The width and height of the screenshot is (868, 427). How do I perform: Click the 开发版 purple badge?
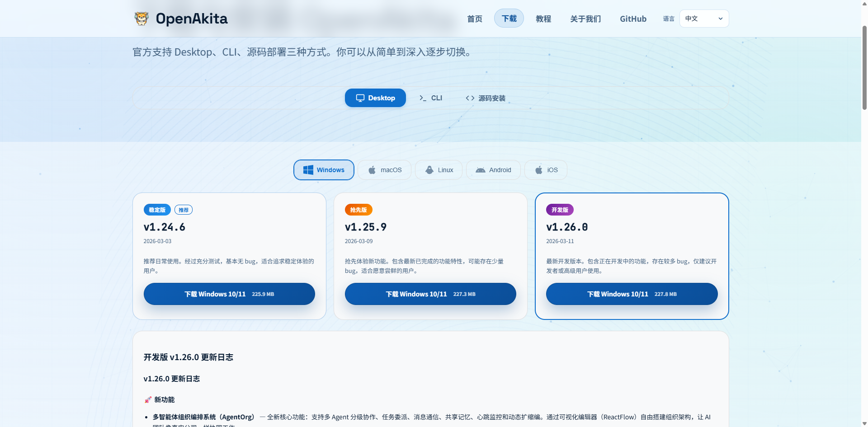click(x=560, y=210)
